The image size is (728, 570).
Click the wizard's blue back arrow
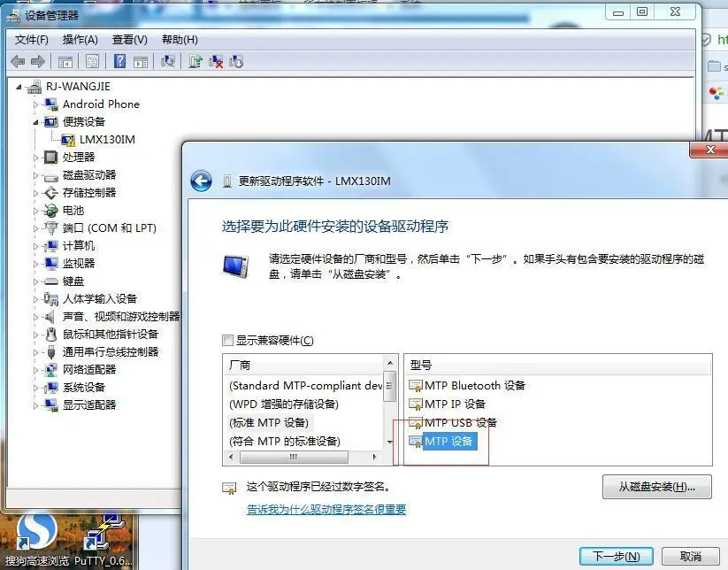click(202, 180)
